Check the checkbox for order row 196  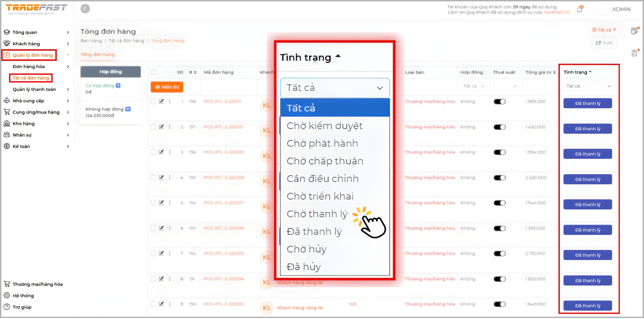(153, 152)
